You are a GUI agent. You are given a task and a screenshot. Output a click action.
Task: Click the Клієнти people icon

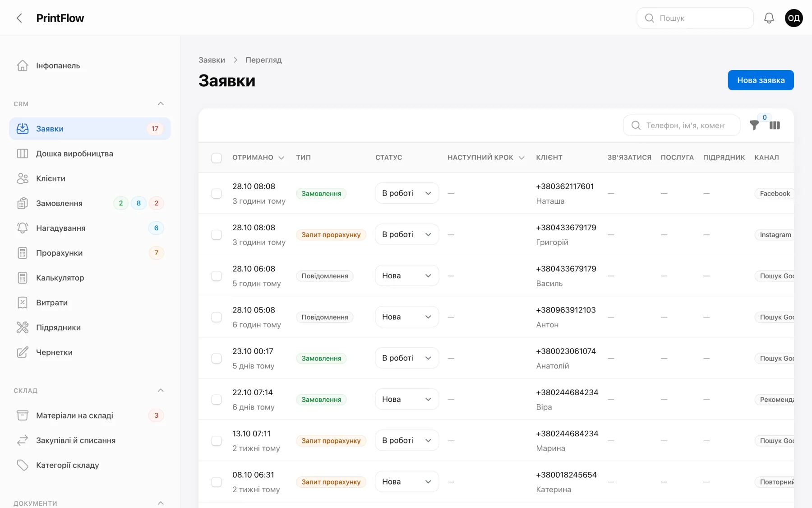point(23,178)
